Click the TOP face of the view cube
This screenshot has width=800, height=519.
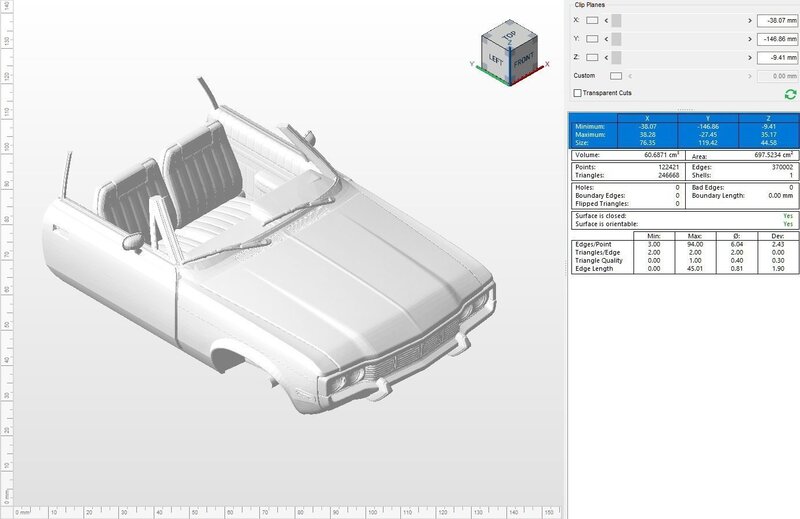point(510,35)
